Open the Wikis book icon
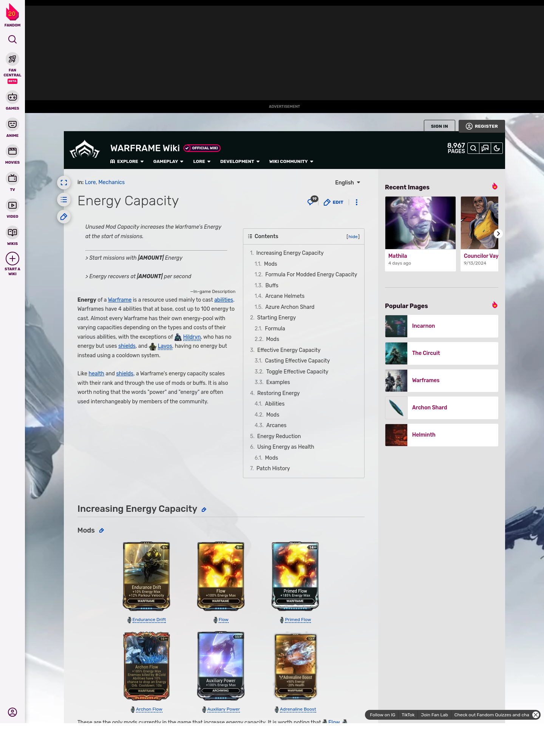 pos(12,232)
